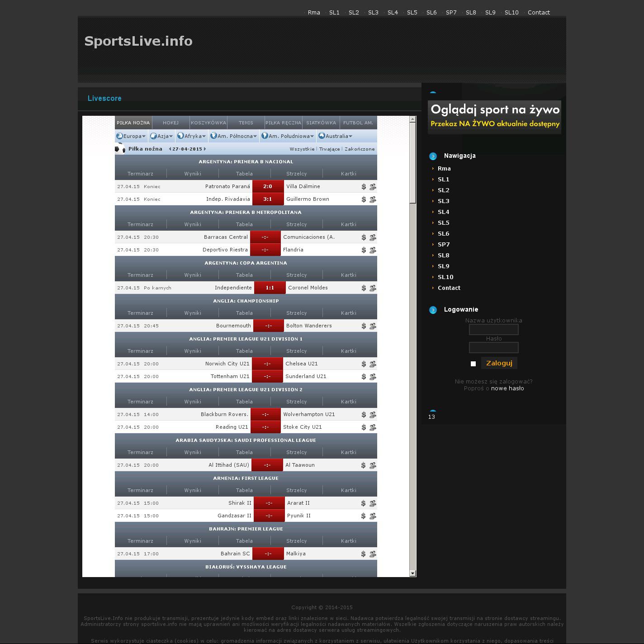The image size is (644, 644).
Task: Open the Azja region dropdown
Action: click(161, 136)
